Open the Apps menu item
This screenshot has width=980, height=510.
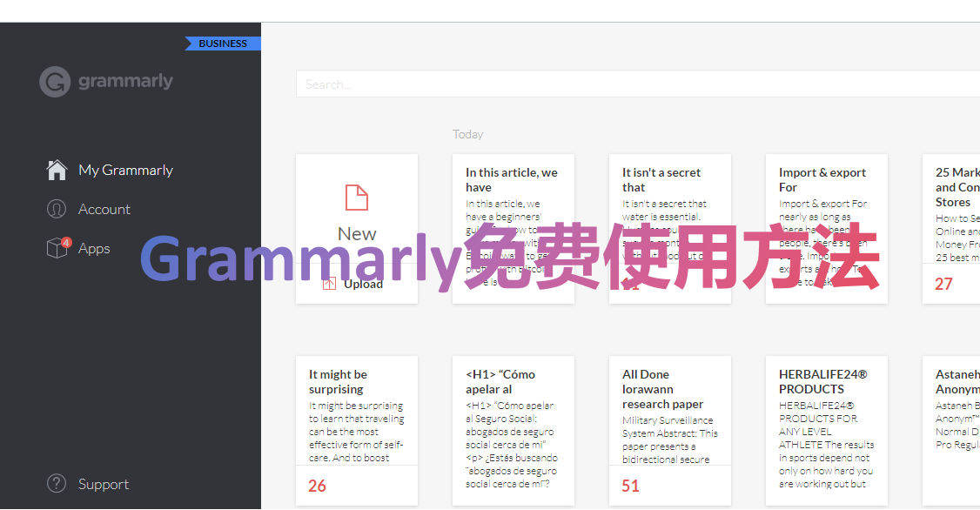94,249
